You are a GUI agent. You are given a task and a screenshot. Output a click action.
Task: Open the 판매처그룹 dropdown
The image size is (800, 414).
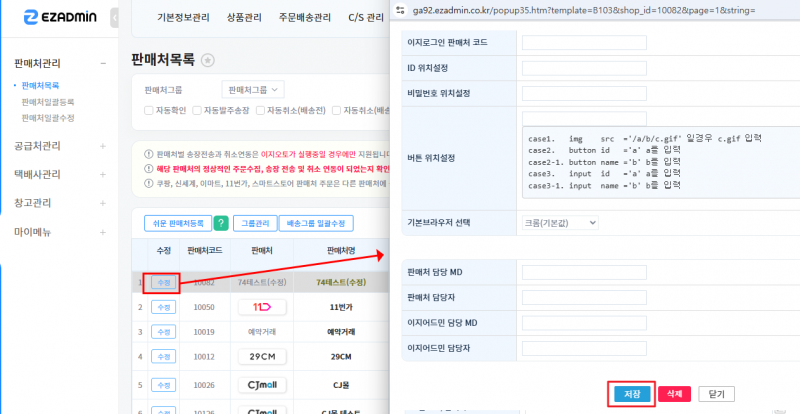click(253, 90)
